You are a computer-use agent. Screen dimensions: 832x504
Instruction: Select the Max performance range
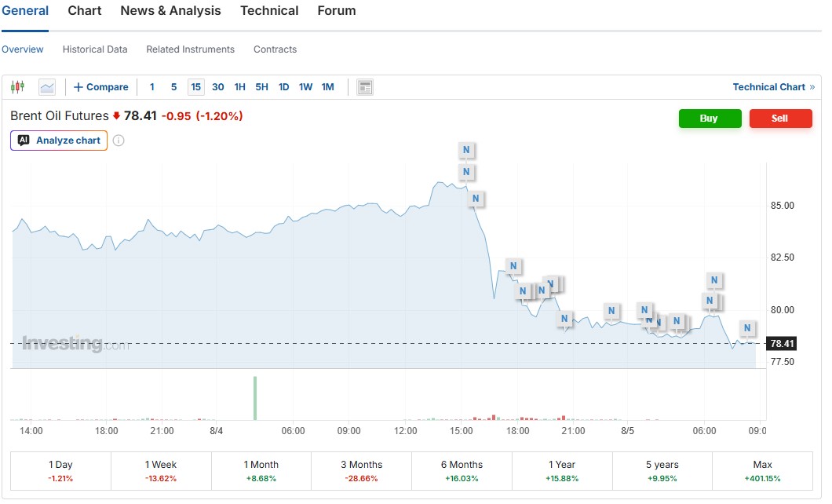pyautogui.click(x=762, y=471)
